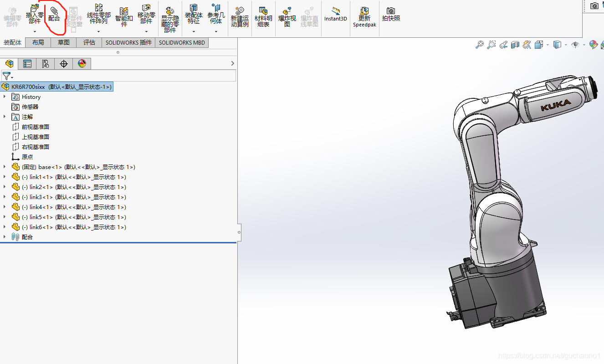The image size is (604, 364).
Task: Select 线性零部件阵列 linear pattern tool
Action: coord(98,15)
